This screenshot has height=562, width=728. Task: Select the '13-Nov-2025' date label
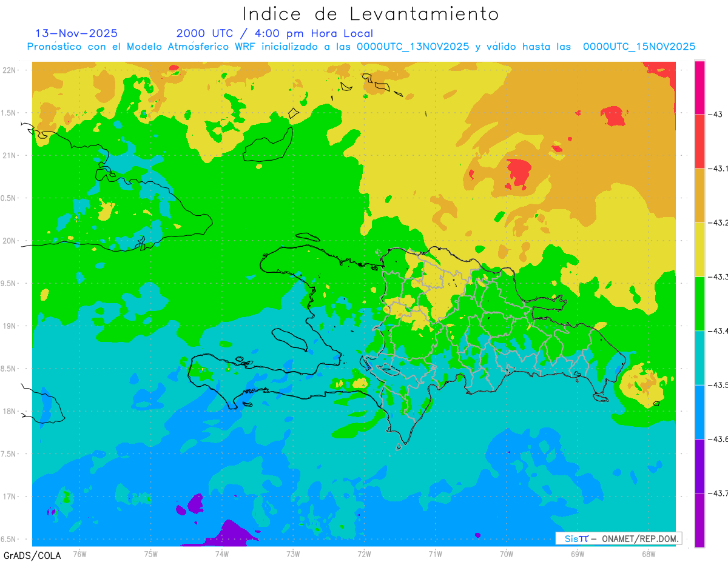(76, 33)
